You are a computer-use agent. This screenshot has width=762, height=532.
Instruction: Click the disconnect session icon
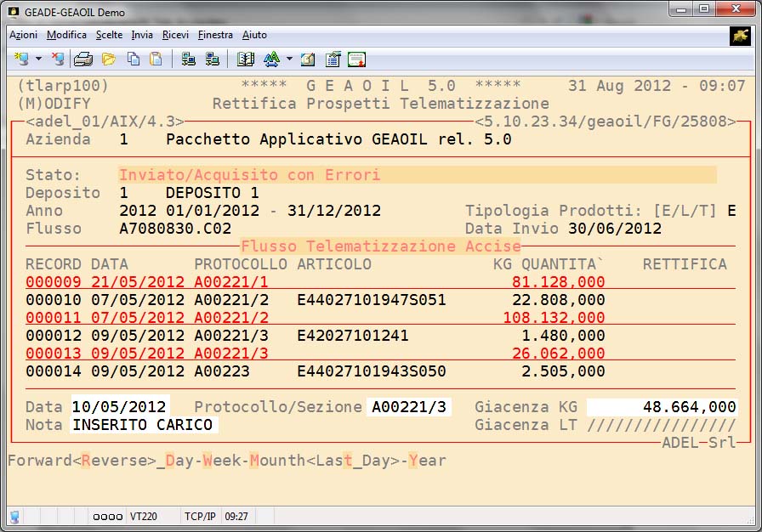coord(57,59)
